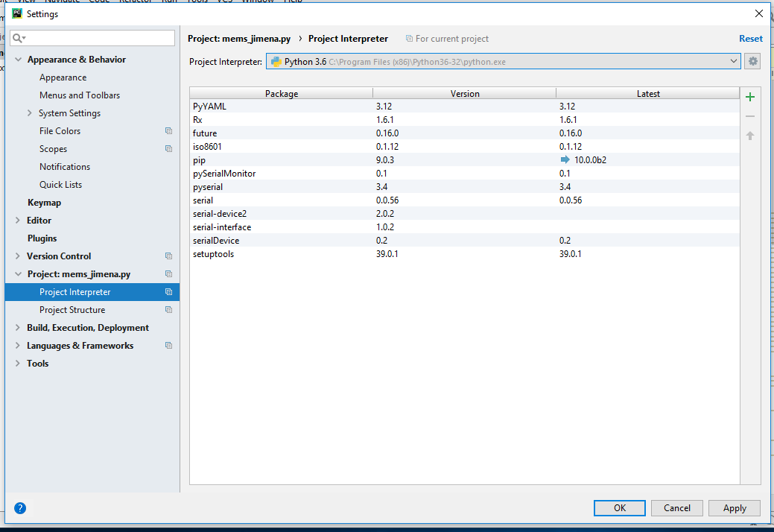Click the search magnifier icon in the settings search field

[19, 38]
